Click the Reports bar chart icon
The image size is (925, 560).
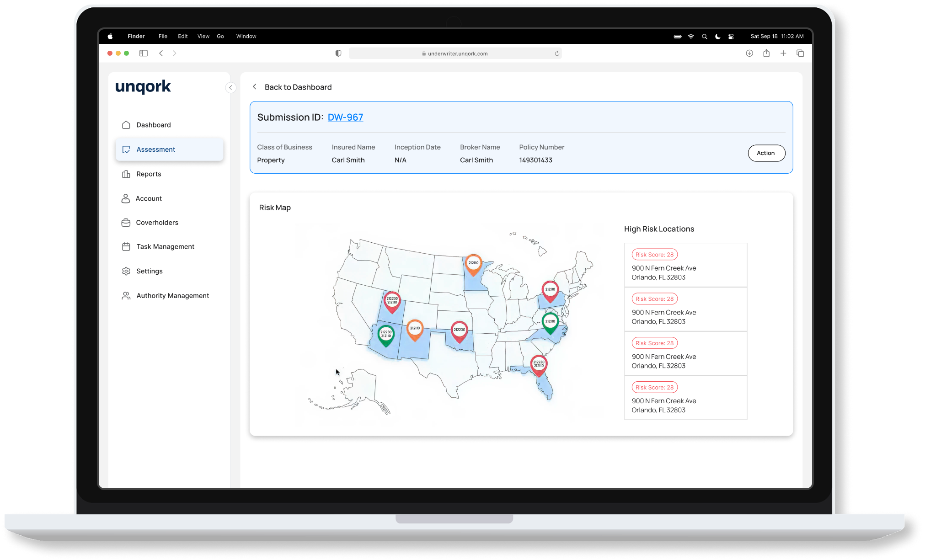pos(126,174)
